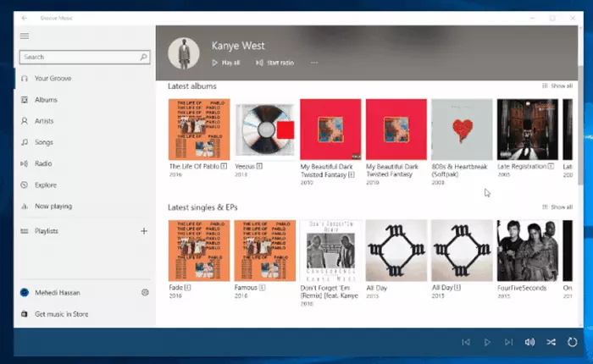
Task: Click the search magnifier icon
Action: (144, 58)
